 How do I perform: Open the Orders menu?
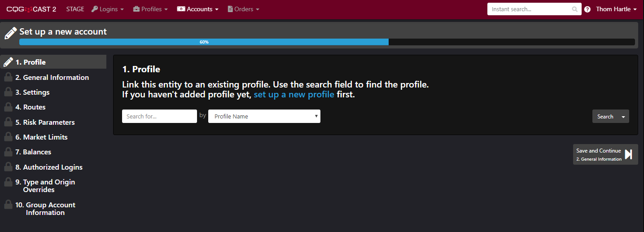click(x=243, y=9)
